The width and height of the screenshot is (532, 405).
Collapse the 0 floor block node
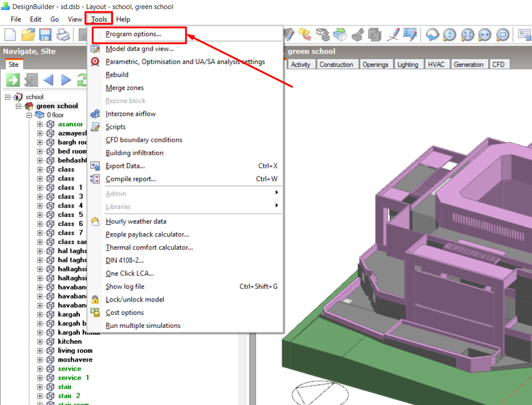(x=29, y=116)
